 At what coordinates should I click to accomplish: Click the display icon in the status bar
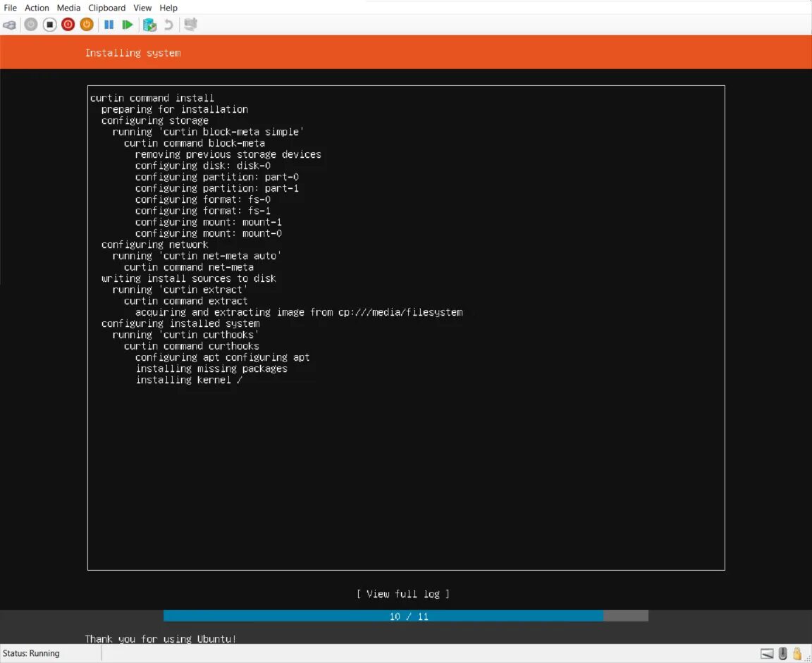click(767, 654)
